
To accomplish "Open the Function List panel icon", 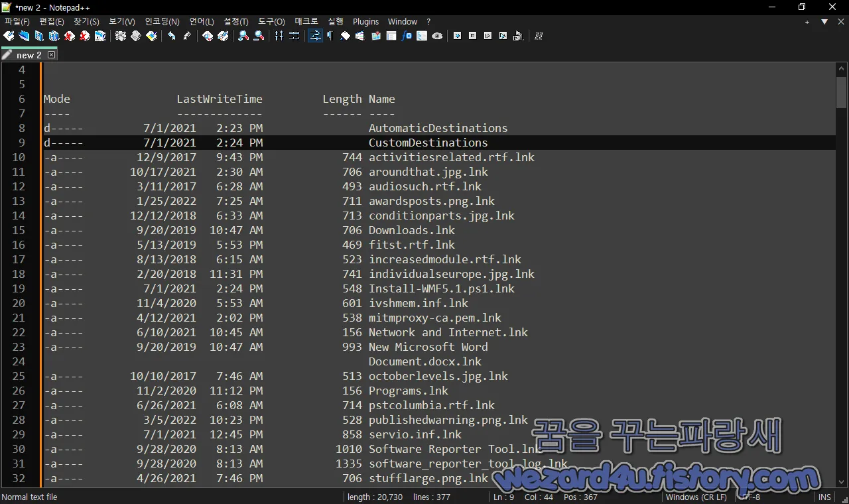I will 407,36.
